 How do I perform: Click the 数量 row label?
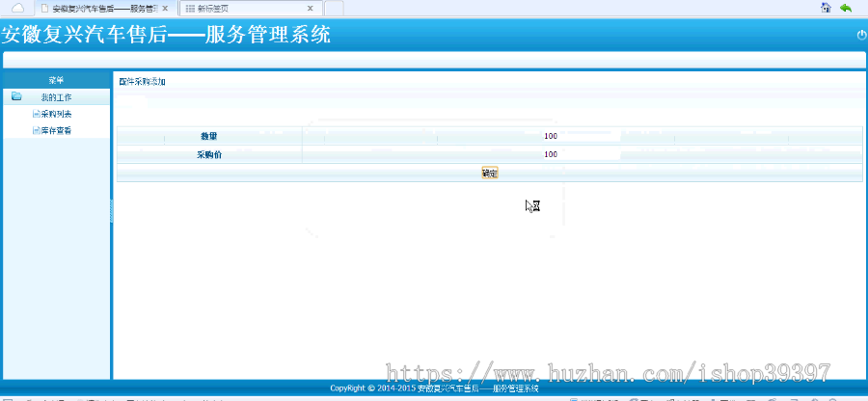(209, 136)
